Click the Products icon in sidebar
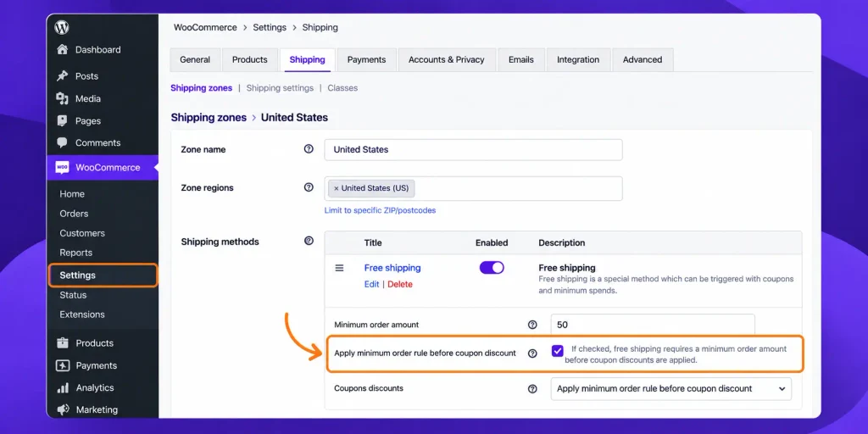Screen dimensions: 868x434 pyautogui.click(x=63, y=343)
